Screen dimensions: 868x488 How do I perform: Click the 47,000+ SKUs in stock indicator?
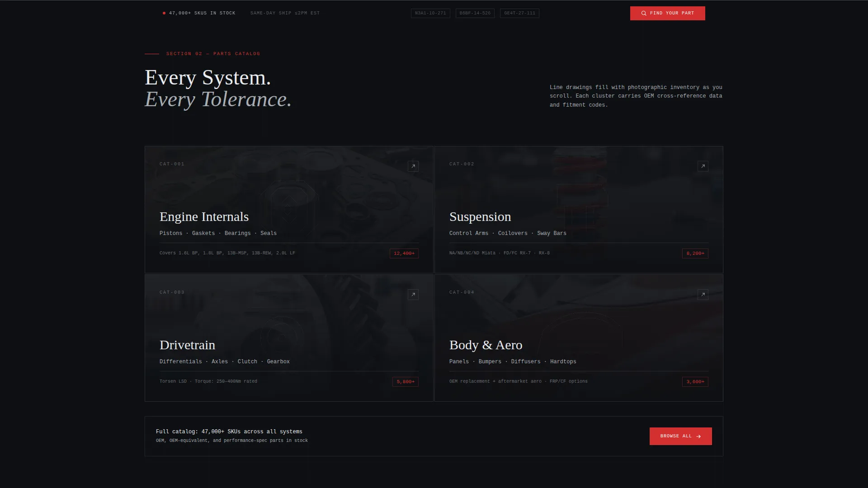tap(199, 13)
